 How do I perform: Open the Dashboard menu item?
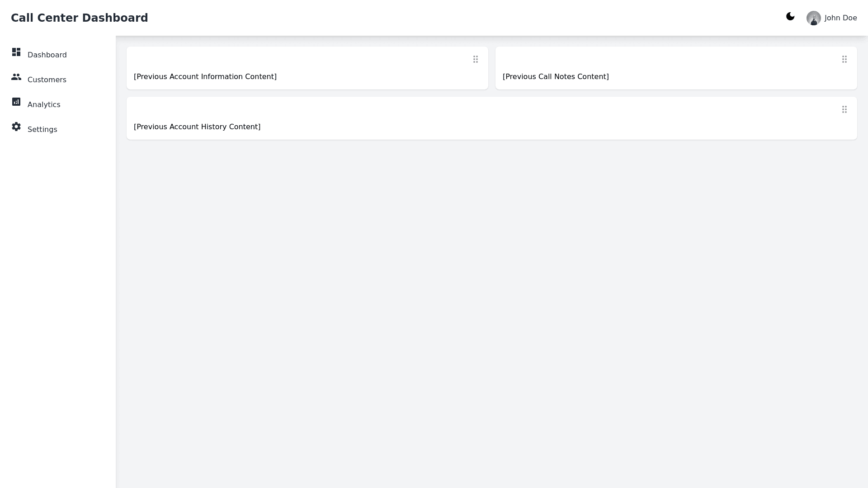click(47, 55)
